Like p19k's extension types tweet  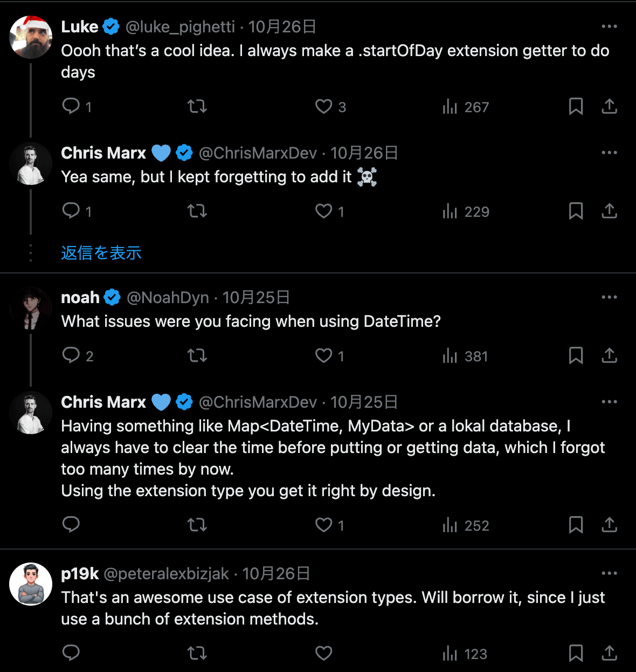324,653
